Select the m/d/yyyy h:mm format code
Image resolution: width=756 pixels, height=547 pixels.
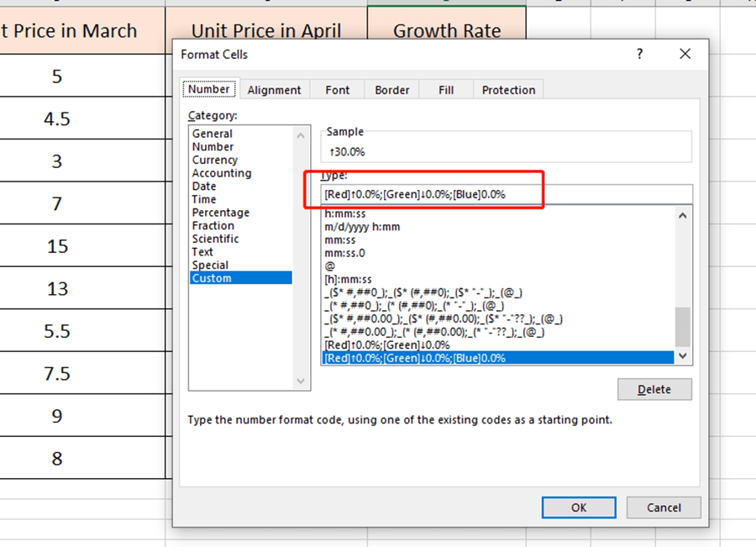[x=498, y=227]
